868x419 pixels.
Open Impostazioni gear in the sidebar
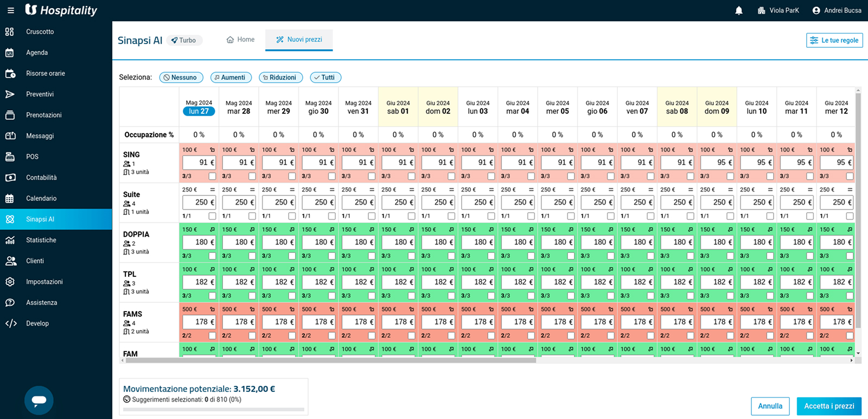click(10, 282)
